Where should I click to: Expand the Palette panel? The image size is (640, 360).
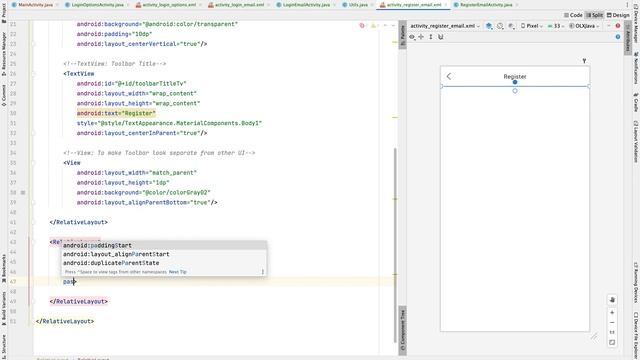pos(402,35)
